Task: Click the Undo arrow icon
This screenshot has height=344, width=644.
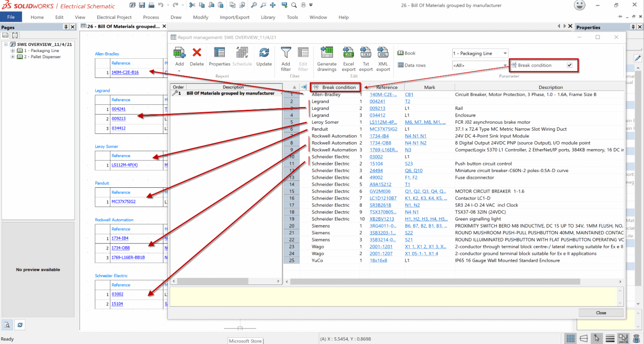Action: (161, 5)
